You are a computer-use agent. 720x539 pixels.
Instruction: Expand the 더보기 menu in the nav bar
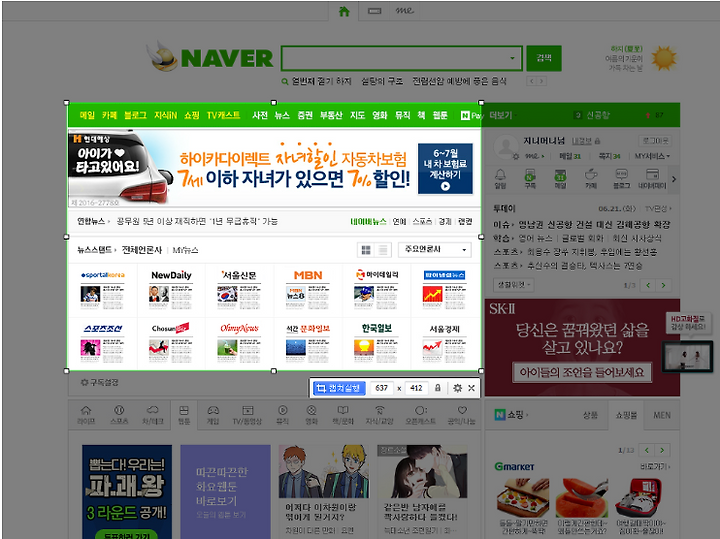[501, 115]
